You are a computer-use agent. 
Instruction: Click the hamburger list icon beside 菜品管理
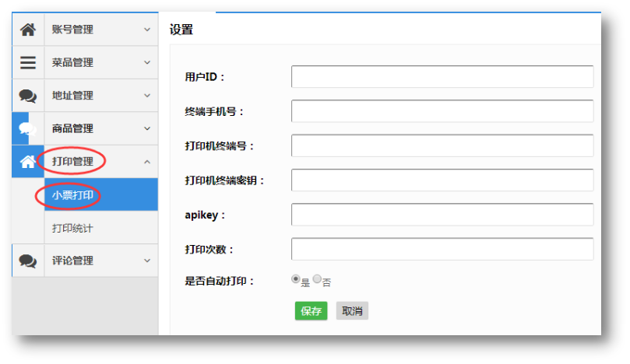point(28,63)
